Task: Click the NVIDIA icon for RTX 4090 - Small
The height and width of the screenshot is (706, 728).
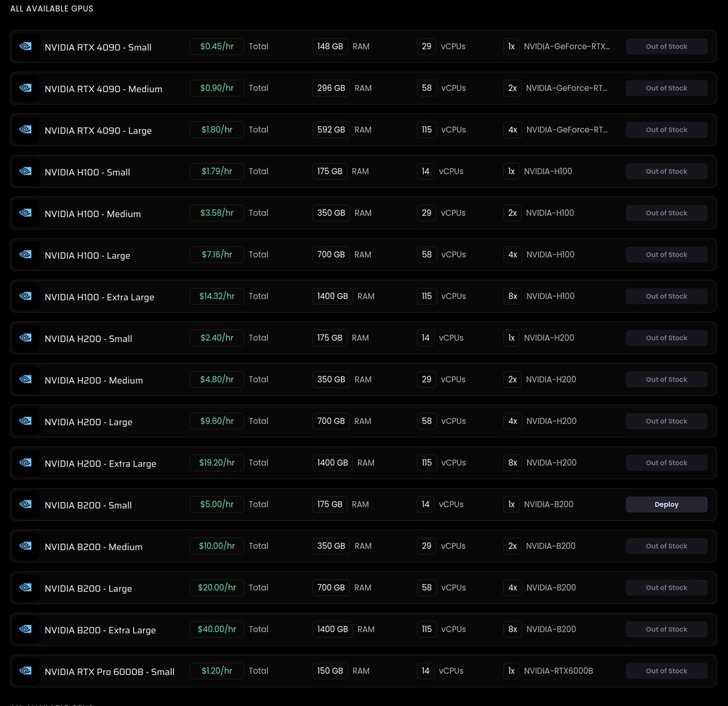Action: (25, 47)
